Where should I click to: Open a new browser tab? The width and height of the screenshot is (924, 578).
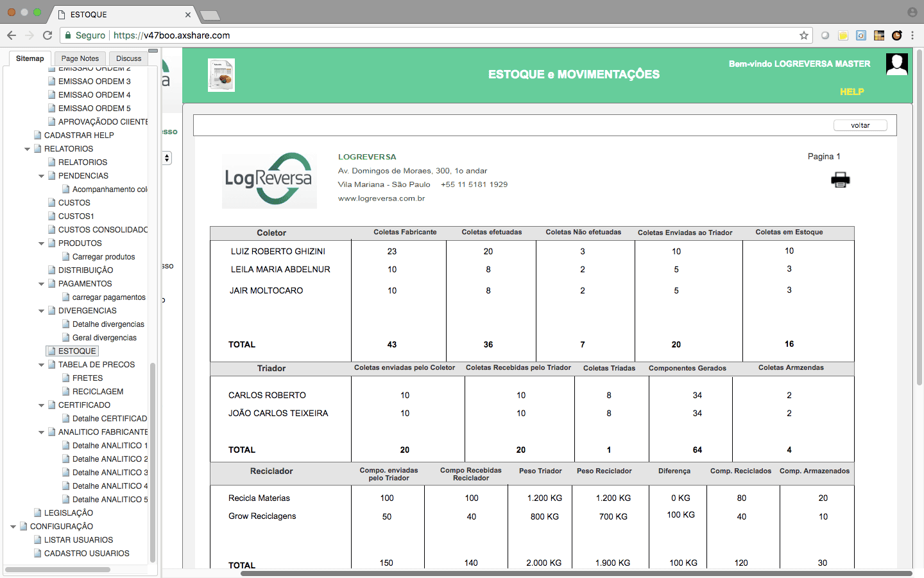[x=210, y=15]
